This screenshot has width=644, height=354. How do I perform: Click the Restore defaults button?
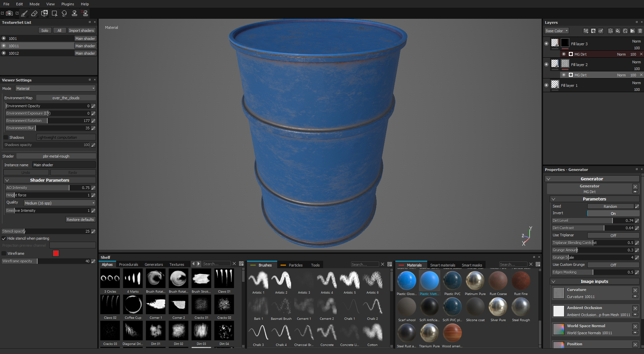[x=80, y=219]
